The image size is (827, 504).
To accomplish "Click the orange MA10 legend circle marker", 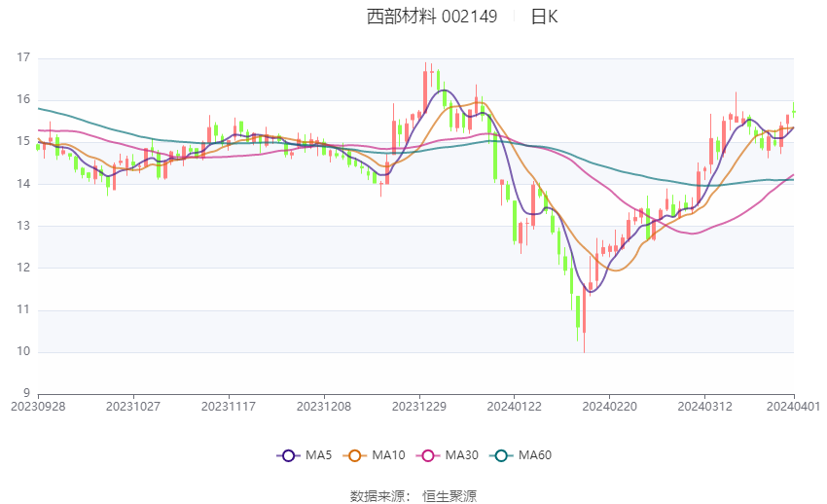I will tap(355, 455).
